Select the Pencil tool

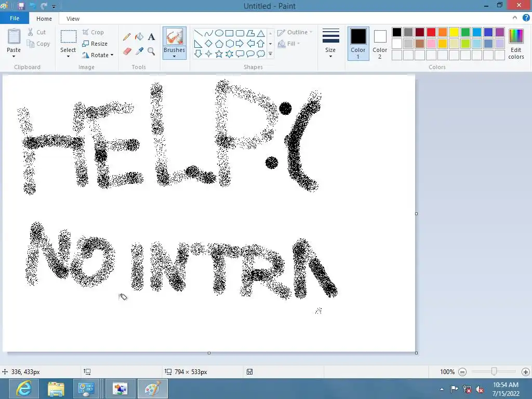(127, 37)
